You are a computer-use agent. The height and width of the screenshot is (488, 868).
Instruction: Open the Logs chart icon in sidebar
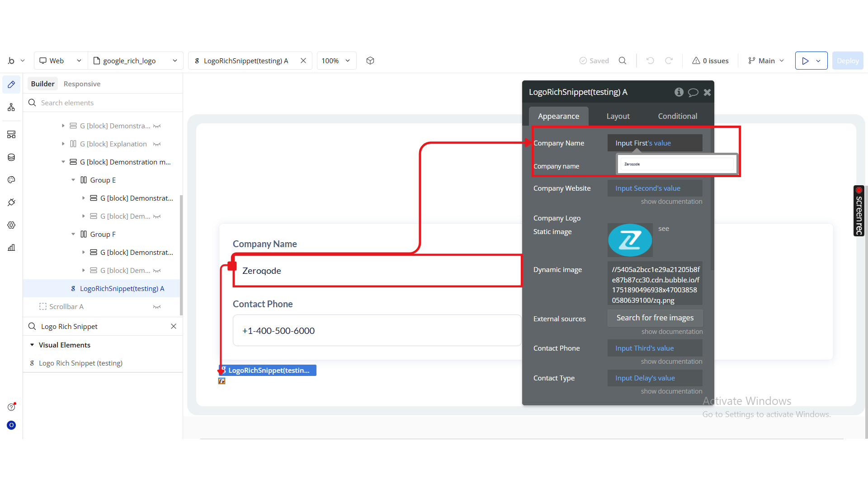(11, 248)
